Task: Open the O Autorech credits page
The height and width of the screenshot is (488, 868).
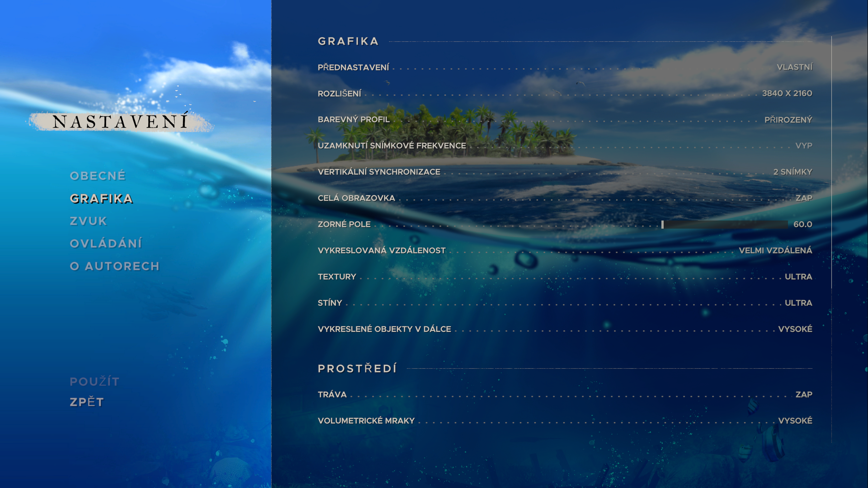Action: [115, 266]
